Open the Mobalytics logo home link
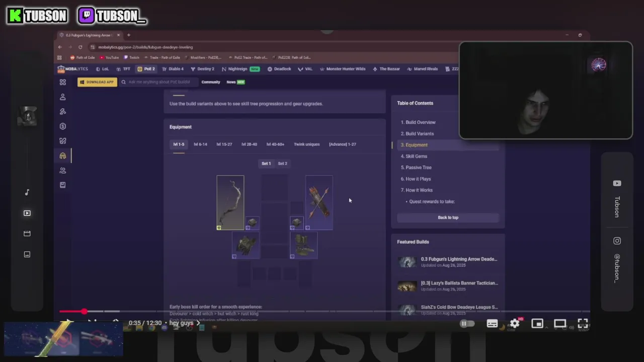Viewport: 644px width, 362px height. point(73,69)
